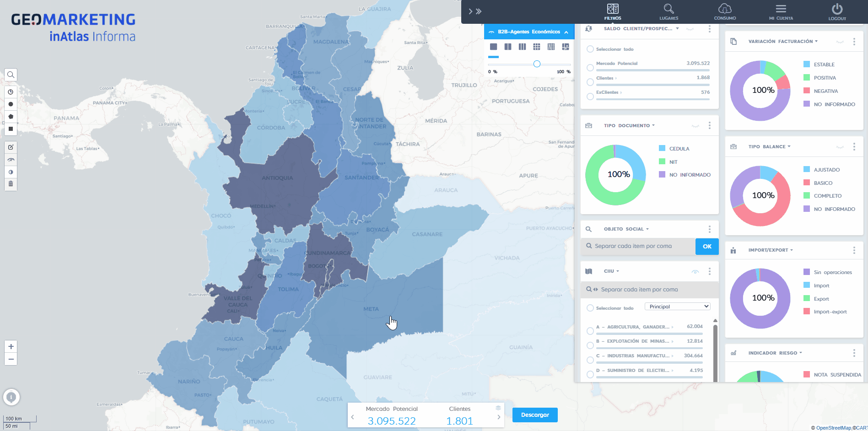
Task: Zoom in on the map
Action: tap(11, 347)
